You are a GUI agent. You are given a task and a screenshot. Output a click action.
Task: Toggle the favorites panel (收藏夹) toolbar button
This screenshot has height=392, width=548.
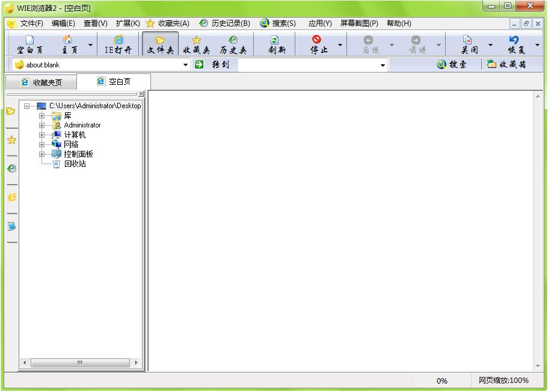[197, 44]
